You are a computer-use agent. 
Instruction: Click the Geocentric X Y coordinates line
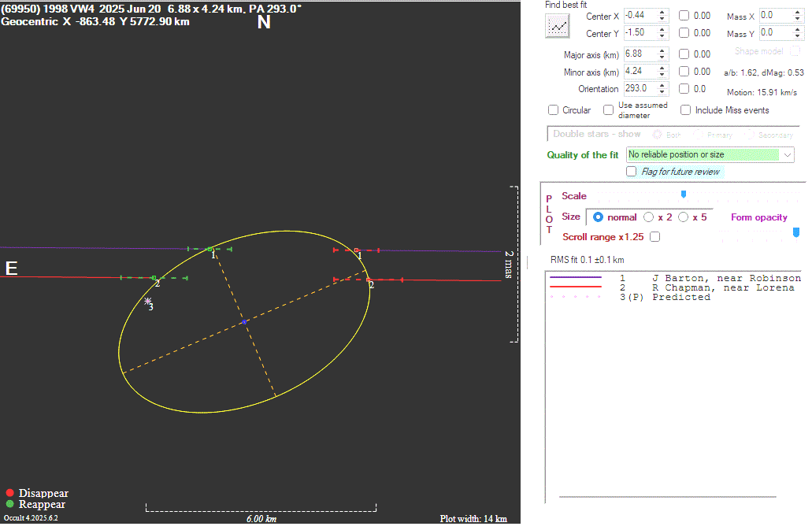coord(95,22)
